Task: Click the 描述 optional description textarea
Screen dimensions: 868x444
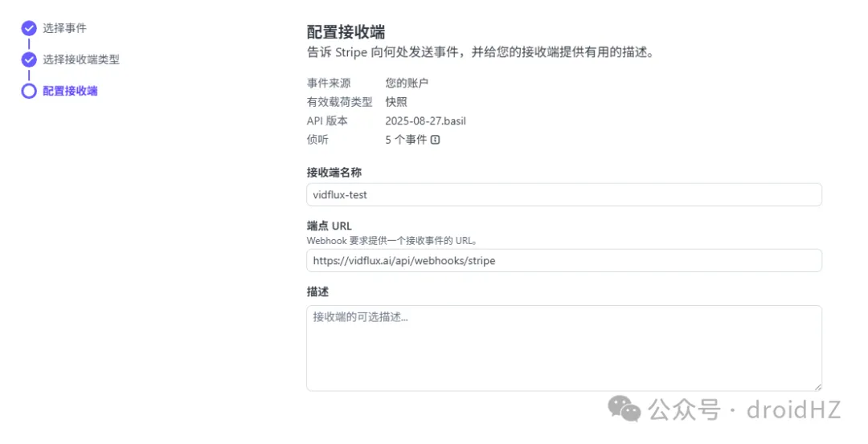Action: 563,348
